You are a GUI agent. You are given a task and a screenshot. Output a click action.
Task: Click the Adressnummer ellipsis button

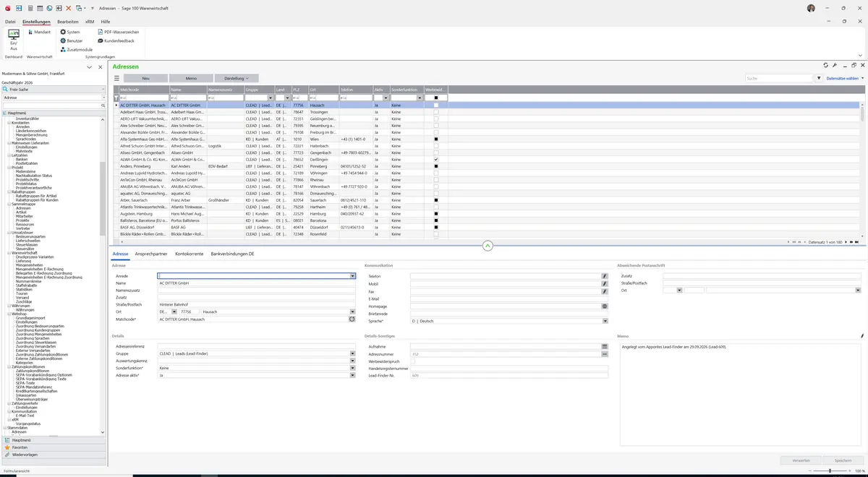click(x=605, y=354)
